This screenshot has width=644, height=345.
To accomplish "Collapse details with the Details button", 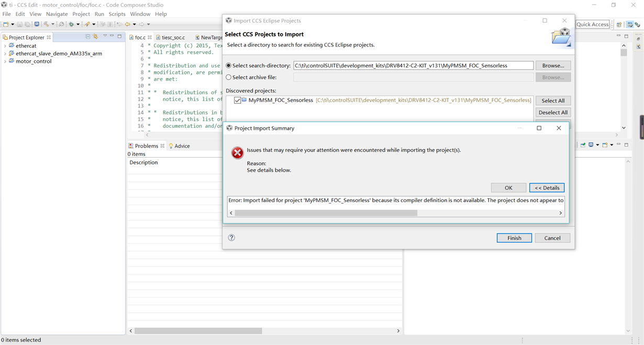I will (547, 188).
